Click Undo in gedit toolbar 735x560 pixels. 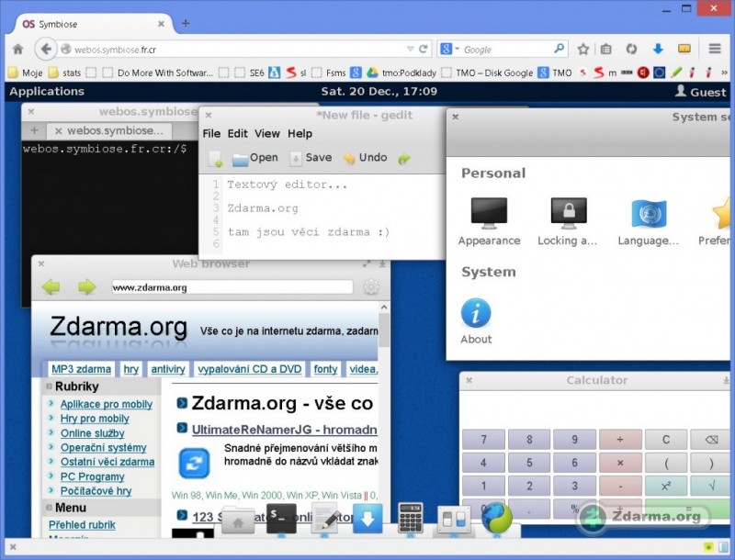[x=365, y=158]
